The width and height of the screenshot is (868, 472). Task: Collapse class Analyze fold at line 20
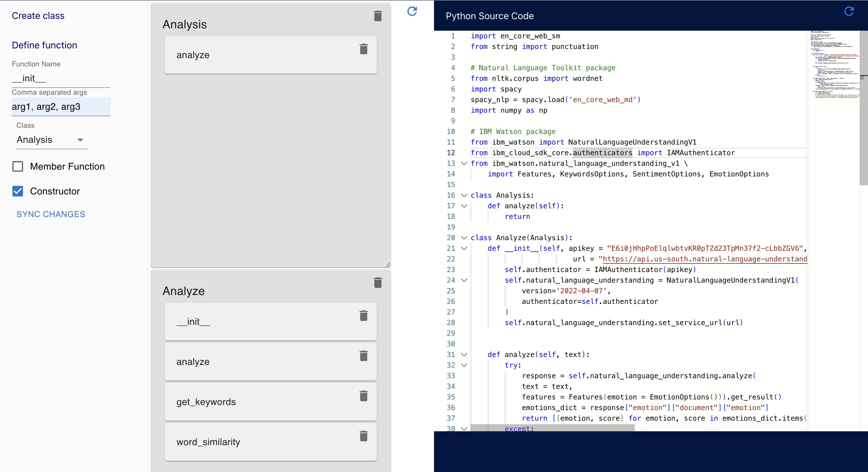464,238
